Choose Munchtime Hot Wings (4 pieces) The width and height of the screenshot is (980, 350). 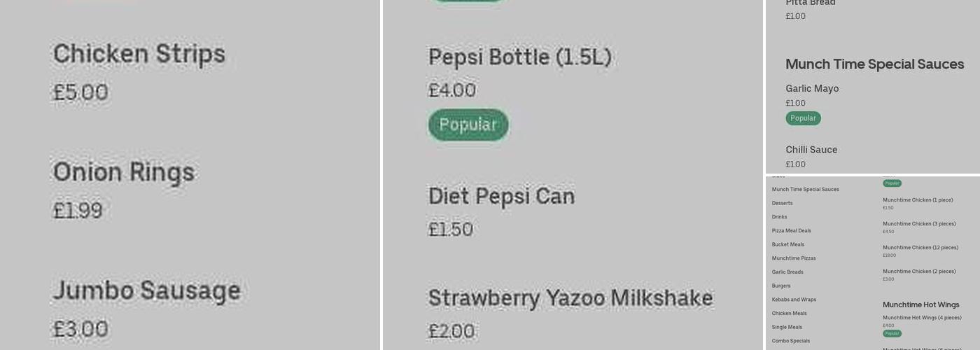(x=921, y=318)
